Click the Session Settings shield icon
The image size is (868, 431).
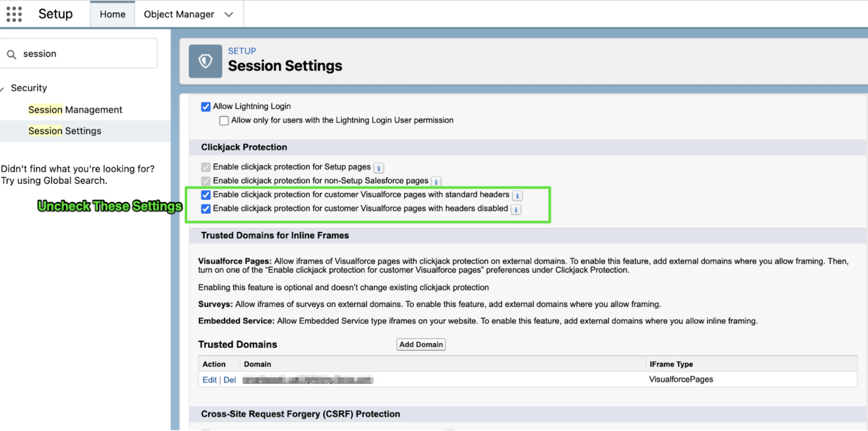coord(205,61)
